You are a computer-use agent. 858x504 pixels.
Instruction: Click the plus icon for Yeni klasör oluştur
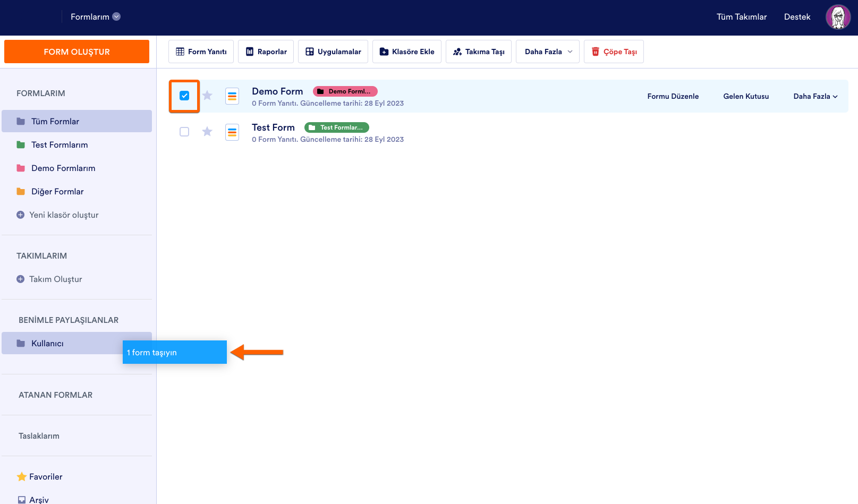click(21, 215)
